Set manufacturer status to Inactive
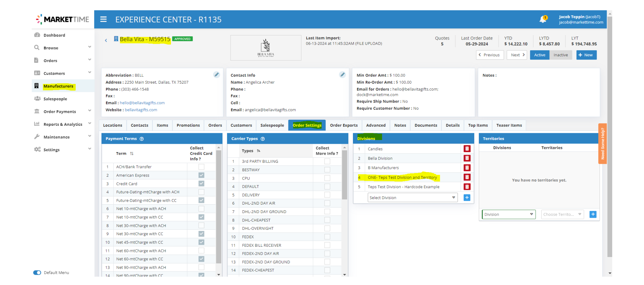This screenshot has height=285, width=644. tap(561, 55)
